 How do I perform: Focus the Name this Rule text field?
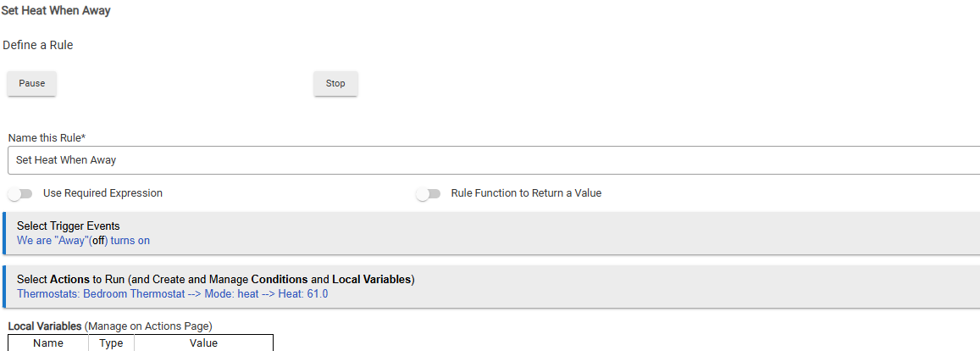pyautogui.click(x=494, y=160)
